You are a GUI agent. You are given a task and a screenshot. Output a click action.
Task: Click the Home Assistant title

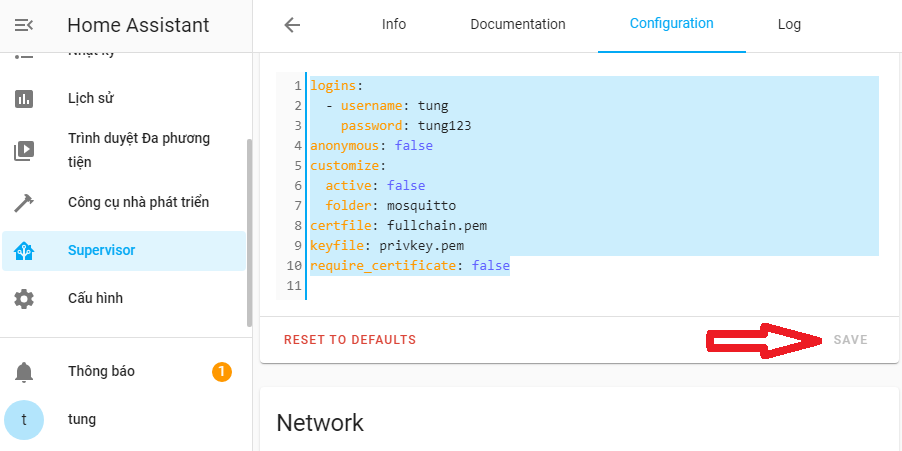coord(138,25)
